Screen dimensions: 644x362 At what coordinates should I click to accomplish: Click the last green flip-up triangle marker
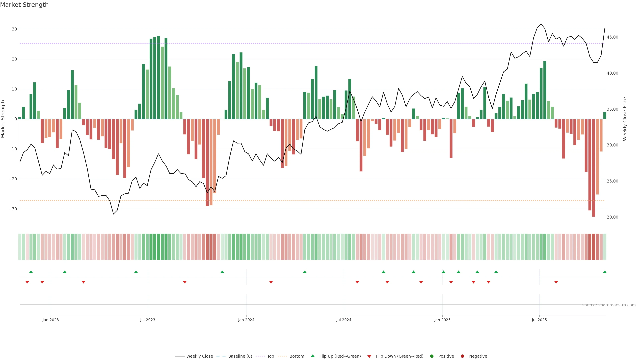tap(604, 272)
